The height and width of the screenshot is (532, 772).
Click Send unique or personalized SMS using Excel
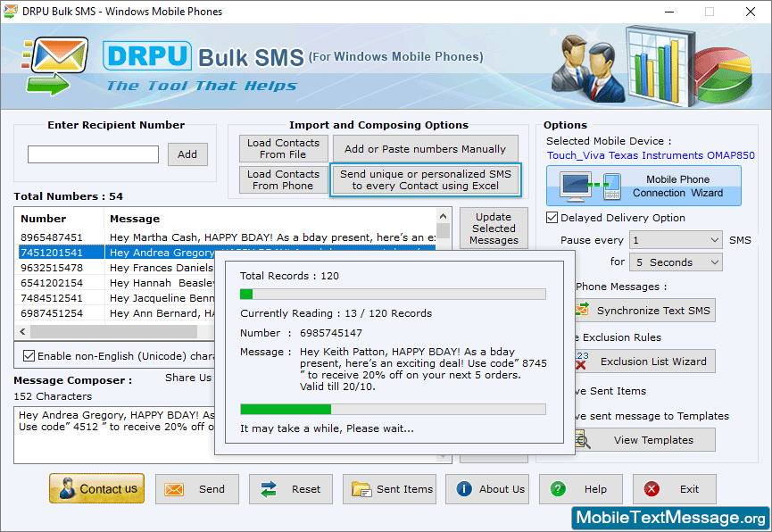pos(426,179)
